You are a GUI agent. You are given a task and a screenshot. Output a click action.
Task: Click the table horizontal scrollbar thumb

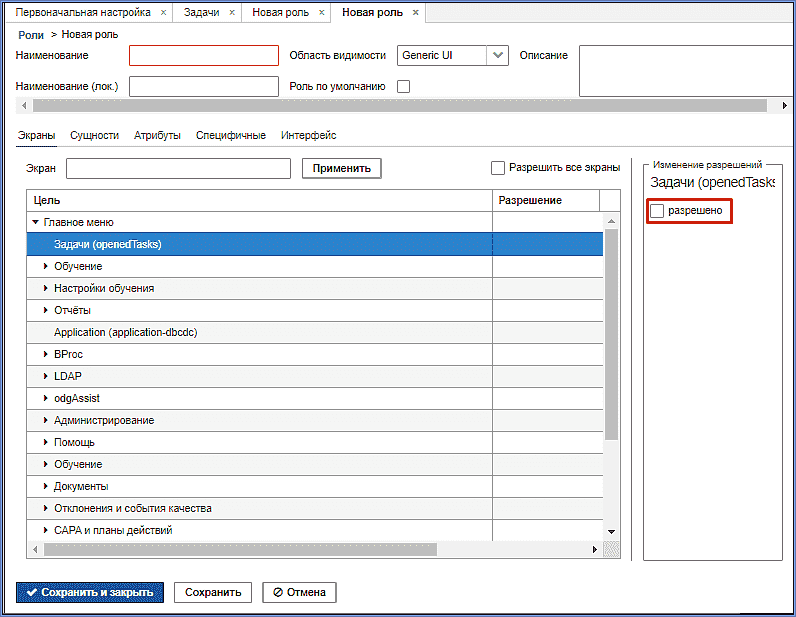[x=240, y=549]
